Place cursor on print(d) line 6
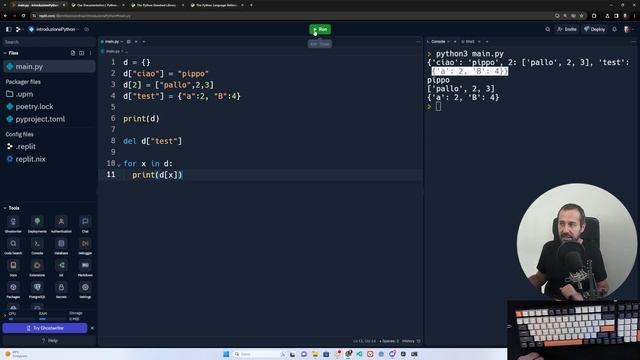The width and height of the screenshot is (640, 360). (x=141, y=119)
